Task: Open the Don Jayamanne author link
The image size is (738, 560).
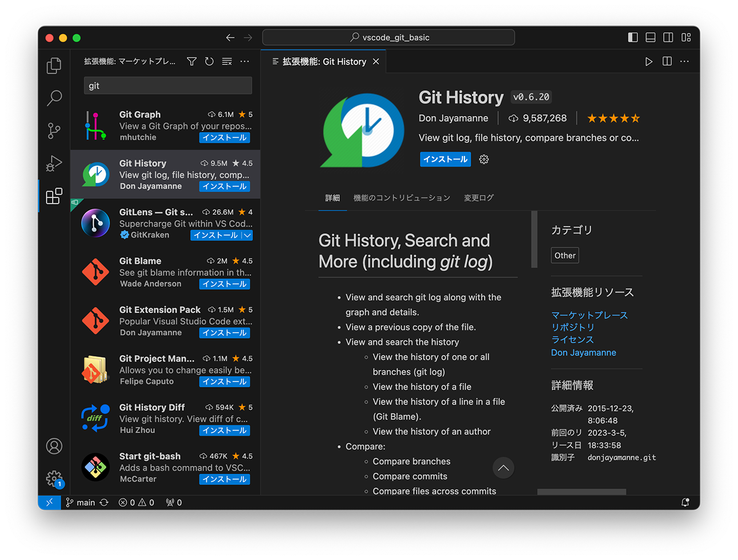Action: click(583, 353)
